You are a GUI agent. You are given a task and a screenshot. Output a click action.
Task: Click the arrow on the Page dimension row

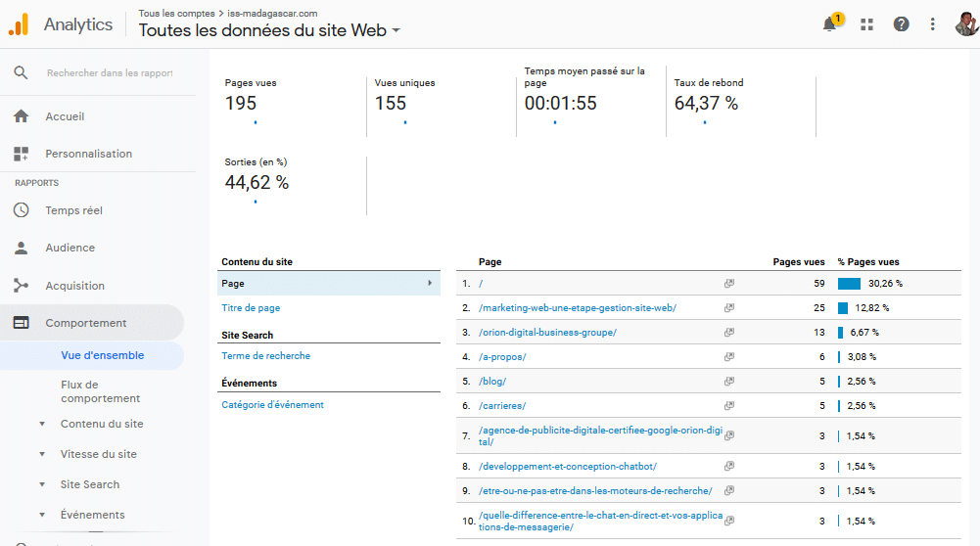point(430,283)
